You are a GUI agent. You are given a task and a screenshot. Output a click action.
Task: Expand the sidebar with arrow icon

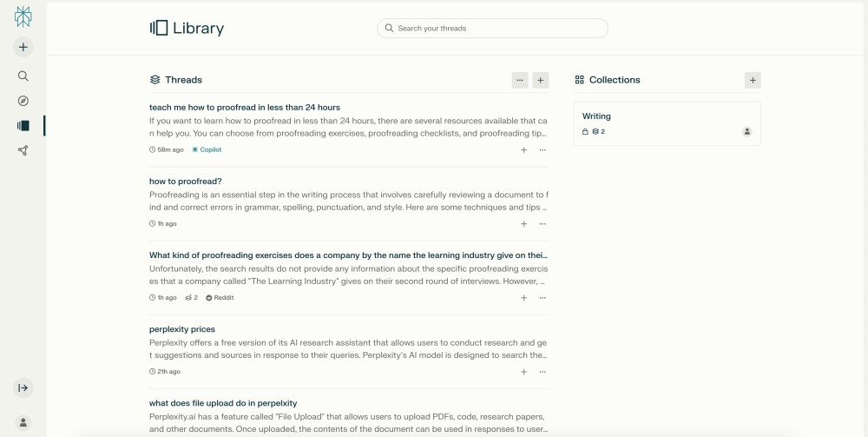tap(23, 387)
